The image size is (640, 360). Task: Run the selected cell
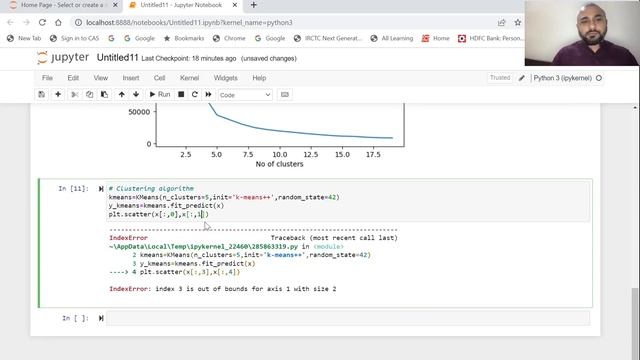click(x=160, y=94)
